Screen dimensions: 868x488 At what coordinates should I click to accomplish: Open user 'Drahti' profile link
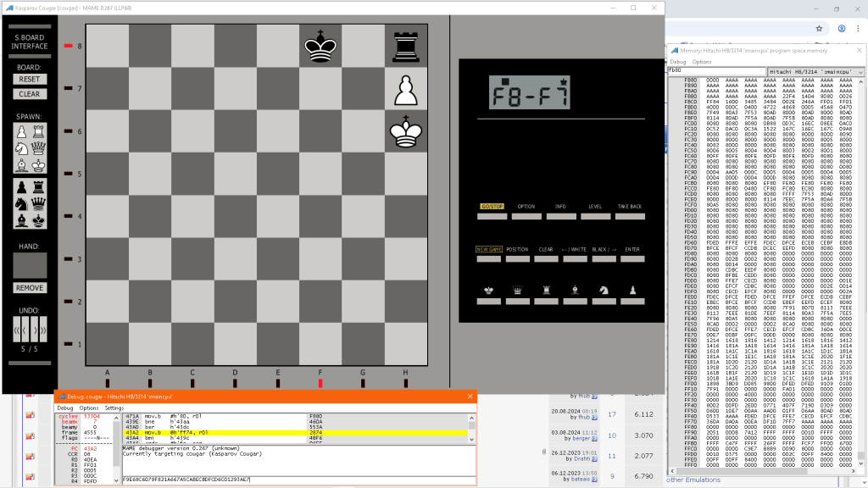click(581, 458)
